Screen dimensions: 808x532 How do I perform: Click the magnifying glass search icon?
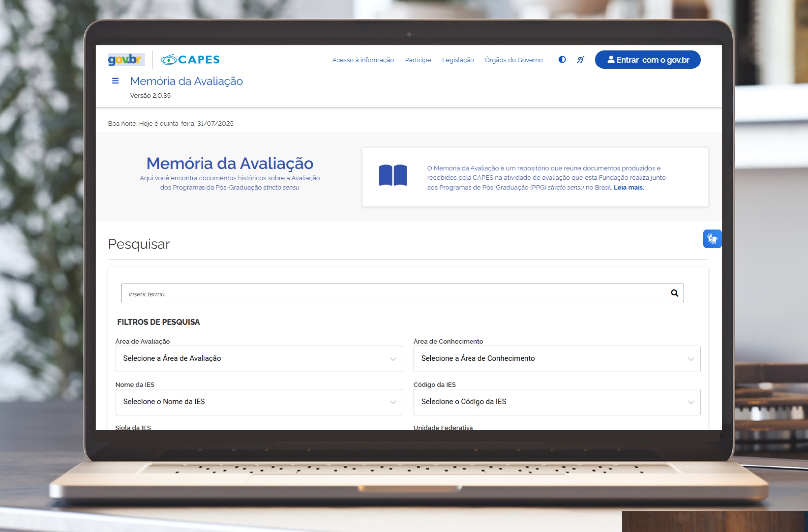[674, 293]
